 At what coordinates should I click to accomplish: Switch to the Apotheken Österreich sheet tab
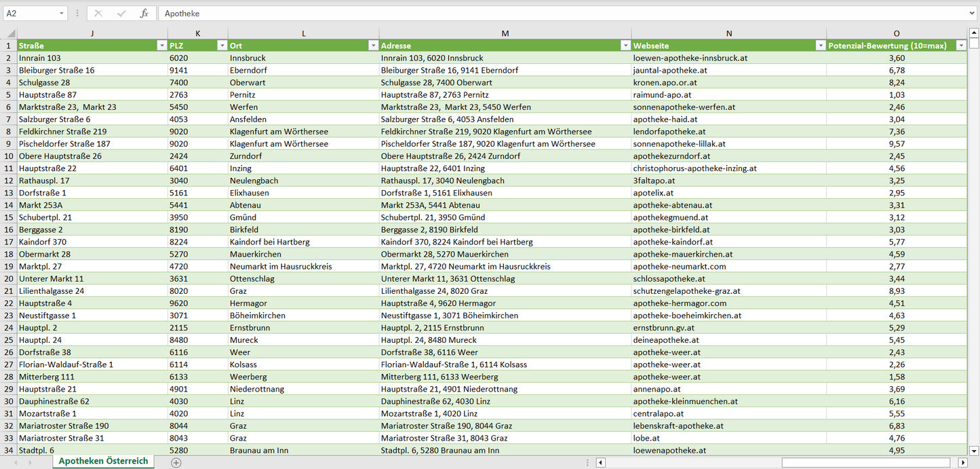tap(102, 461)
